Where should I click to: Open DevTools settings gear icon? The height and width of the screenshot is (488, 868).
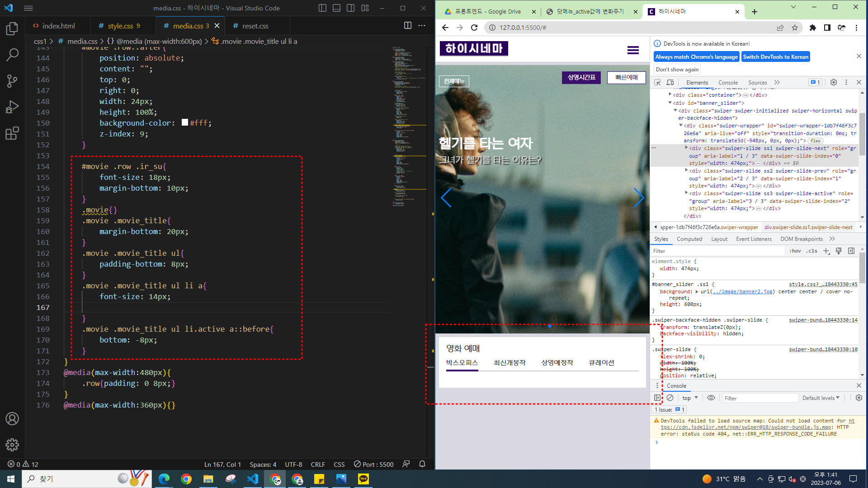pos(833,82)
